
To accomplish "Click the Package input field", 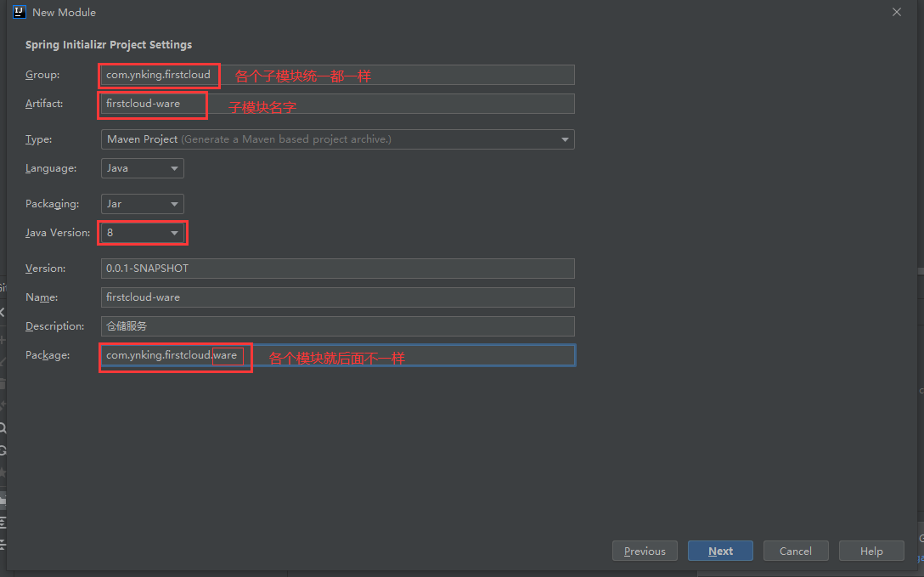I will 337,355.
